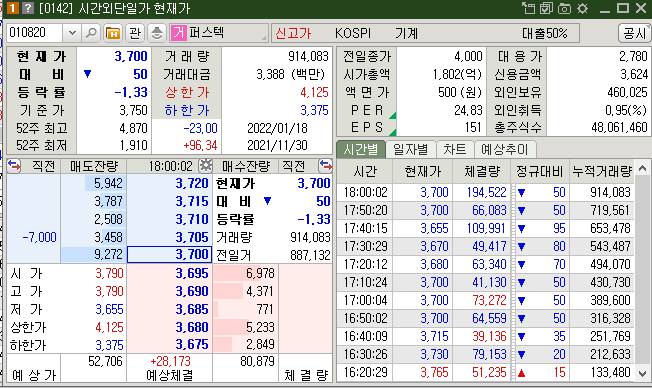Click the scrollbar up arrow in time table
This screenshot has height=388, width=652.
coord(642,168)
